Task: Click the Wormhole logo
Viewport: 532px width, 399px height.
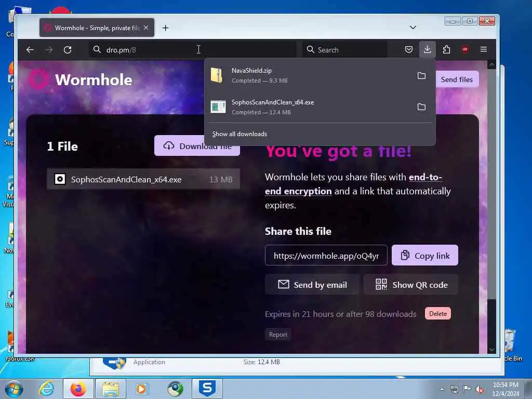Action: click(81, 79)
